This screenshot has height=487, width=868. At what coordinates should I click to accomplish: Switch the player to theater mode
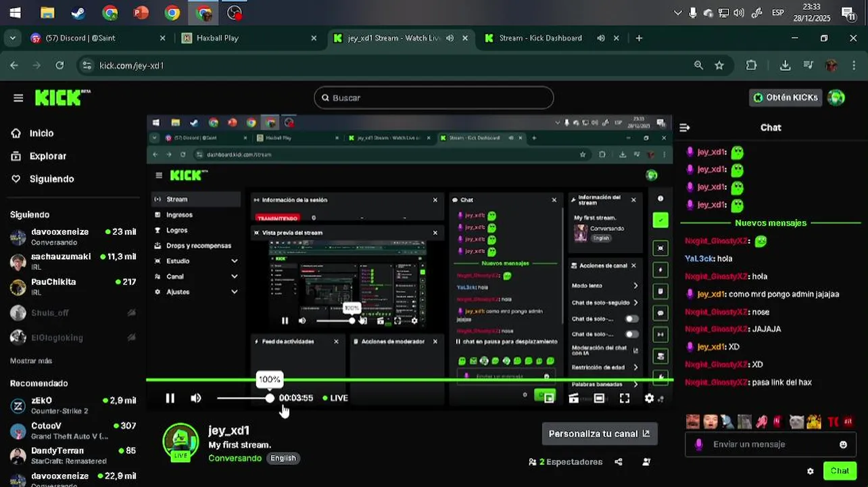(599, 398)
